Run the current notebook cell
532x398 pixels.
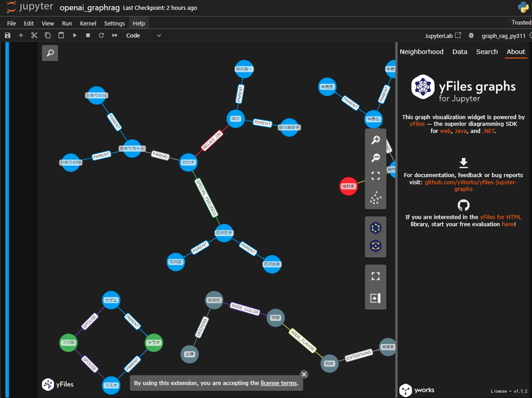[74, 35]
